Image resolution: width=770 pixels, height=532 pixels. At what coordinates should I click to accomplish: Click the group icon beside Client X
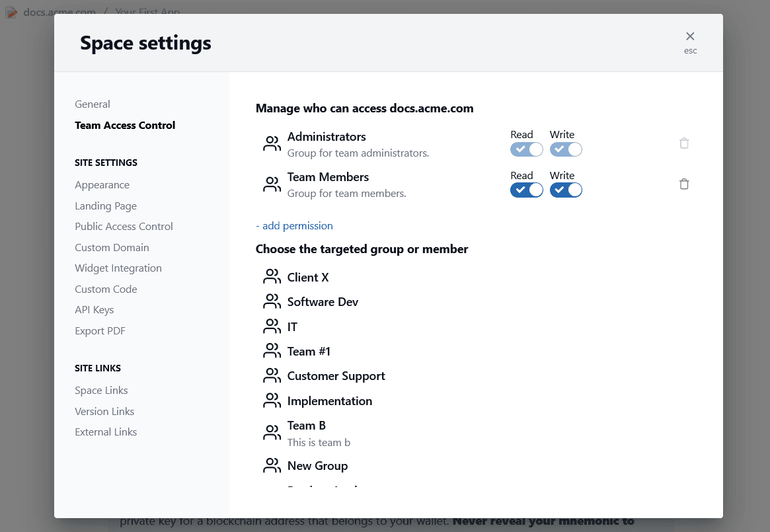(x=272, y=277)
